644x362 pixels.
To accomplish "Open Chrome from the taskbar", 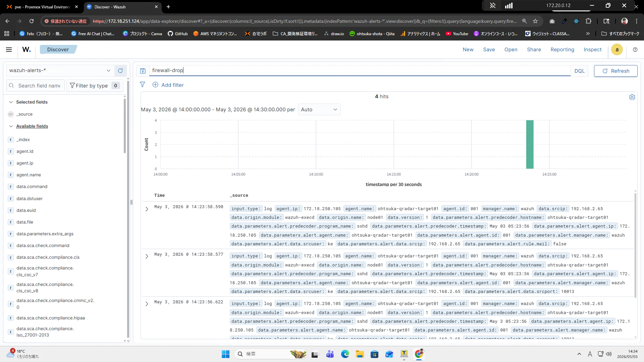I will pos(419,354).
